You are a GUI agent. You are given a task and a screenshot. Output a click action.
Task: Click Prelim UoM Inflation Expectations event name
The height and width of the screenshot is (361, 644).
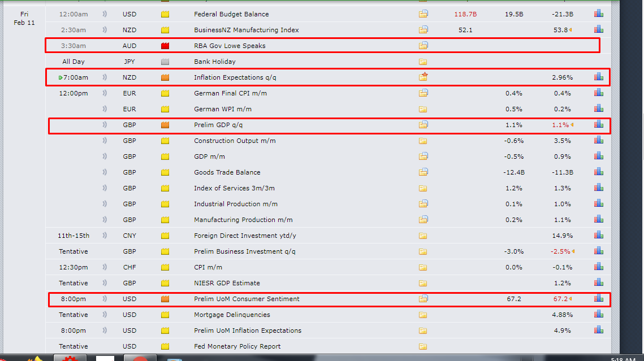tap(247, 330)
